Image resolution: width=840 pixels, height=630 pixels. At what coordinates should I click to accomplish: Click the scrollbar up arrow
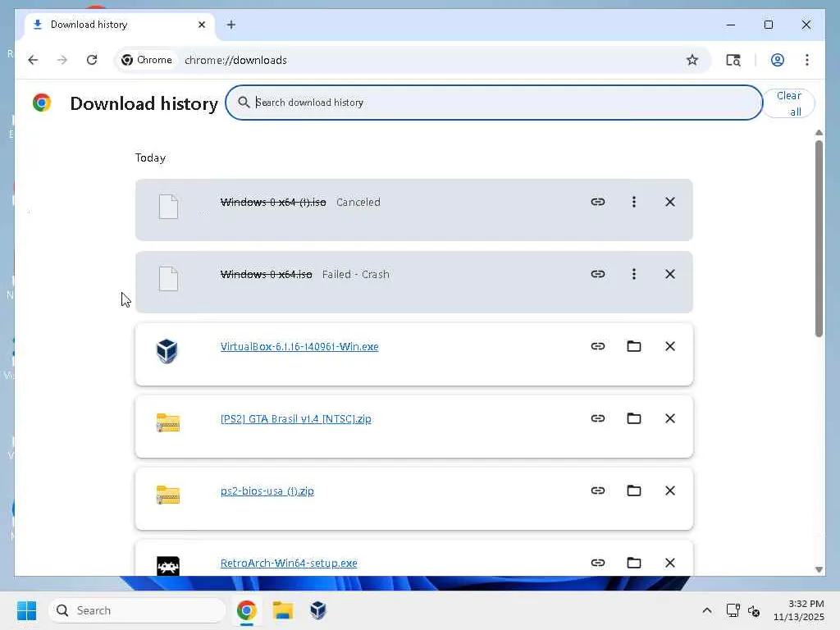point(819,132)
